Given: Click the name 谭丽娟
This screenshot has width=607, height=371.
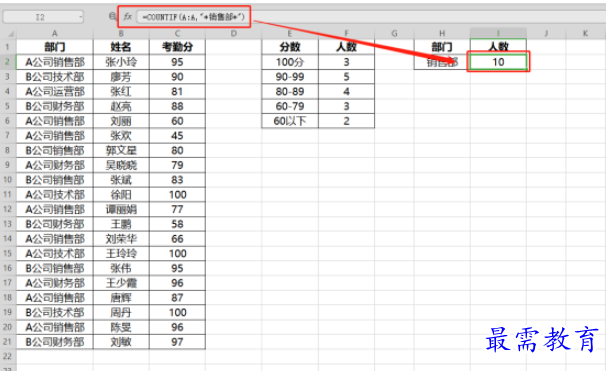Looking at the screenshot, I should pos(121,209).
